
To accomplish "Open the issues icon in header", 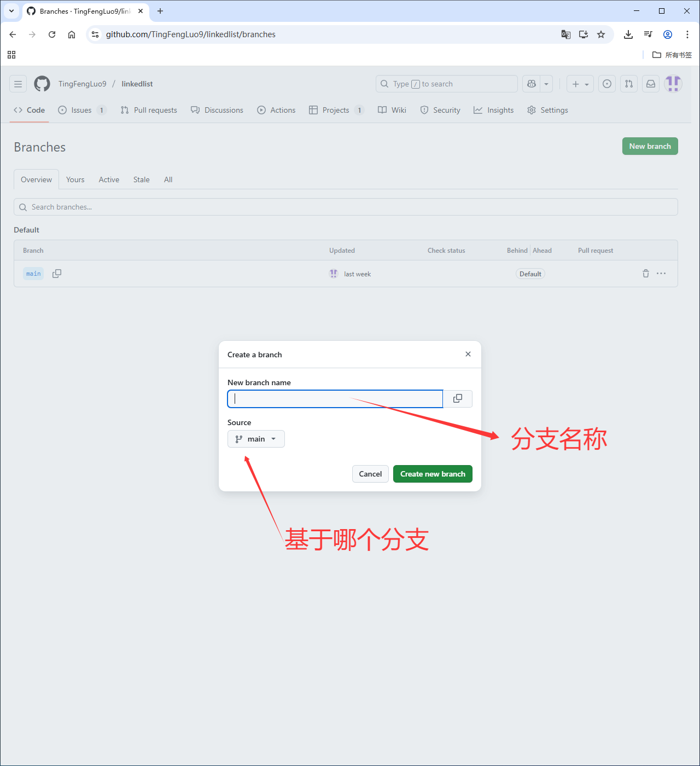I will tap(607, 84).
